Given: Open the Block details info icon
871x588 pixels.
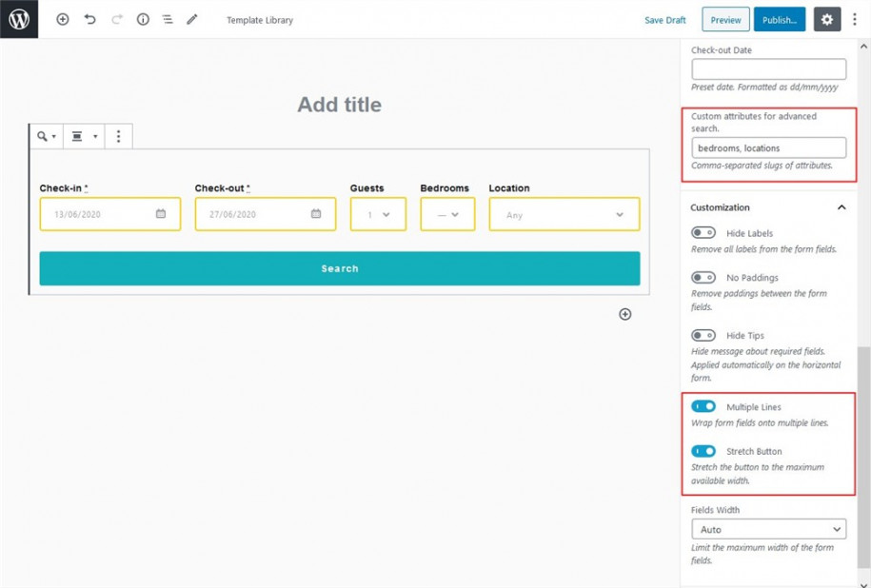Looking at the screenshot, I should click(143, 19).
